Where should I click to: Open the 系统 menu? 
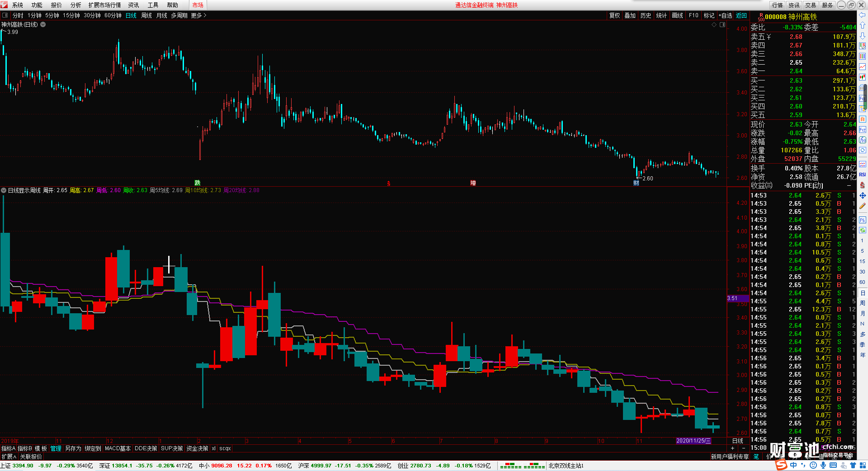[18, 5]
